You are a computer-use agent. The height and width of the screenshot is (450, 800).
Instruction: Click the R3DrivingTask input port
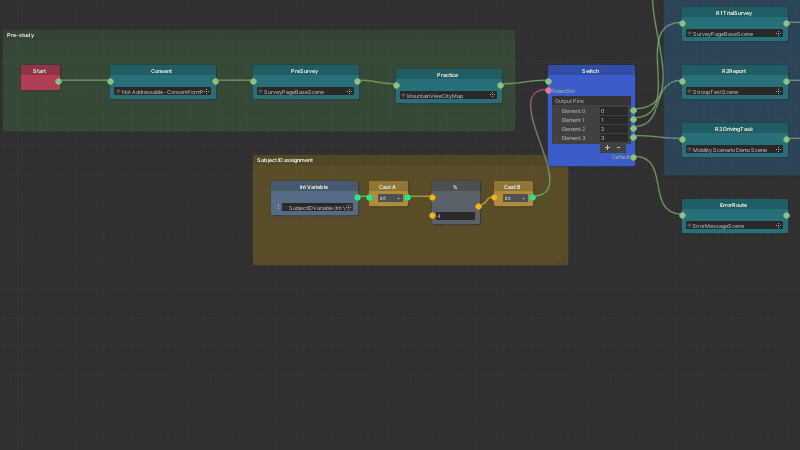tap(683, 139)
